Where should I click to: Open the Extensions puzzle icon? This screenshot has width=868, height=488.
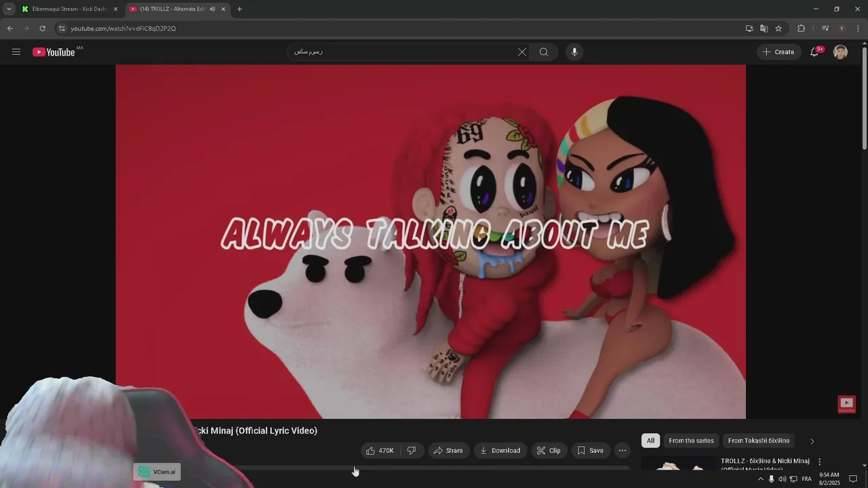pyautogui.click(x=801, y=28)
